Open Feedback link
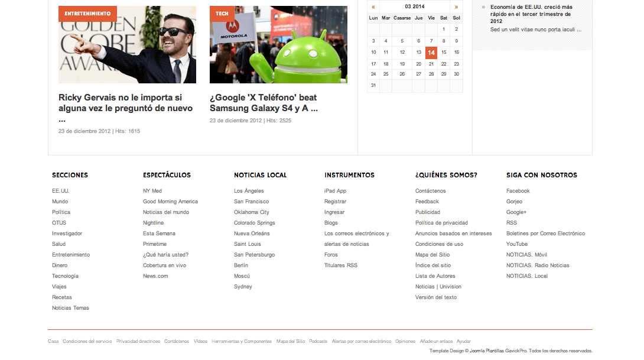Screen dimensions: 644x360 click(x=427, y=202)
